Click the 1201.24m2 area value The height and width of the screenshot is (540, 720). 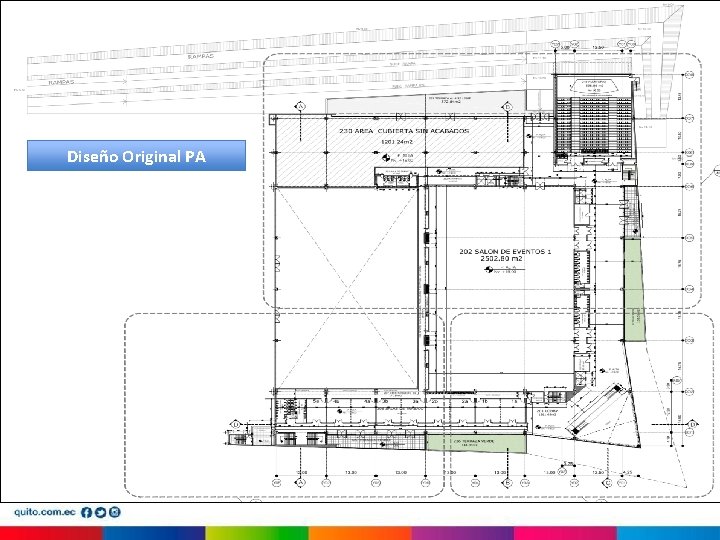click(x=397, y=142)
